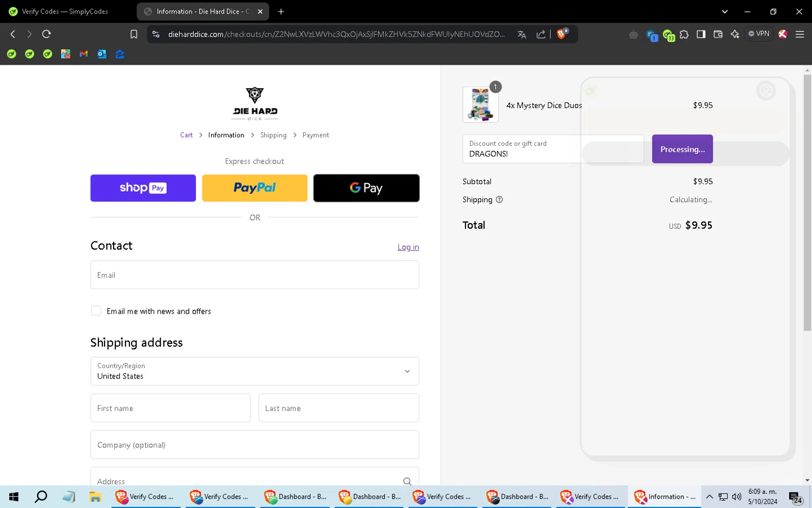Pay with Shop Pay express button
Image resolution: width=812 pixels, height=508 pixels.
[x=143, y=188]
